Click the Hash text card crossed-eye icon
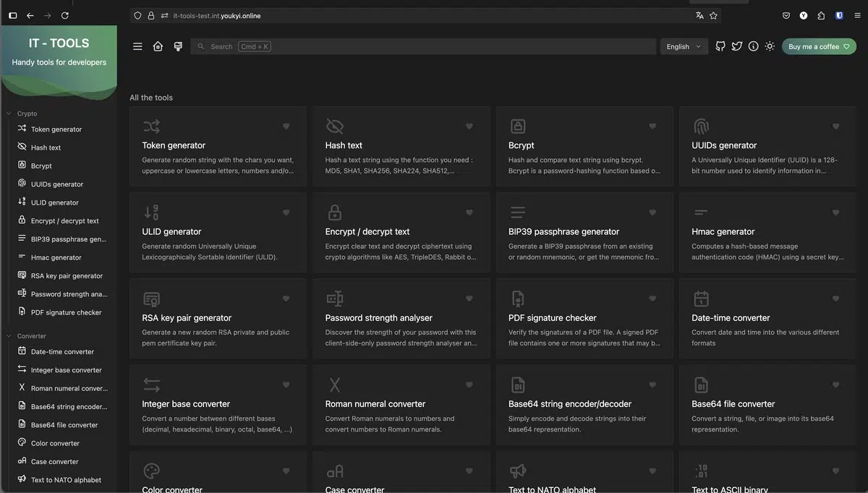Image resolution: width=868 pixels, height=493 pixels. point(334,127)
